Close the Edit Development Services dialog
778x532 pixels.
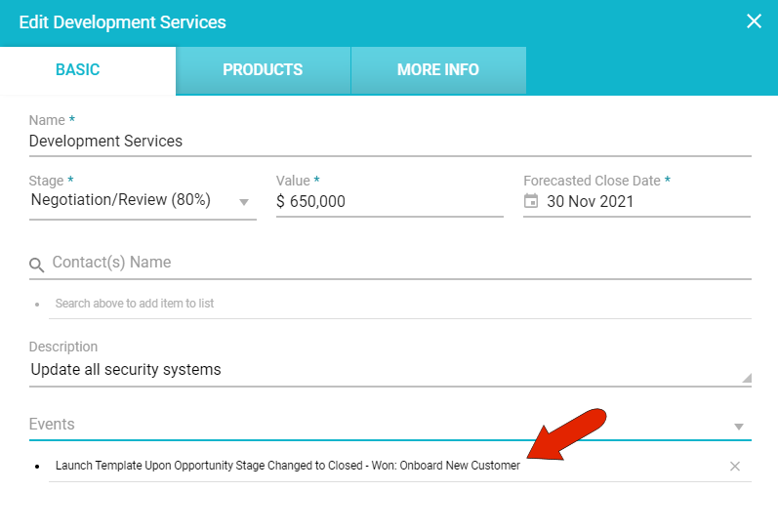(754, 21)
